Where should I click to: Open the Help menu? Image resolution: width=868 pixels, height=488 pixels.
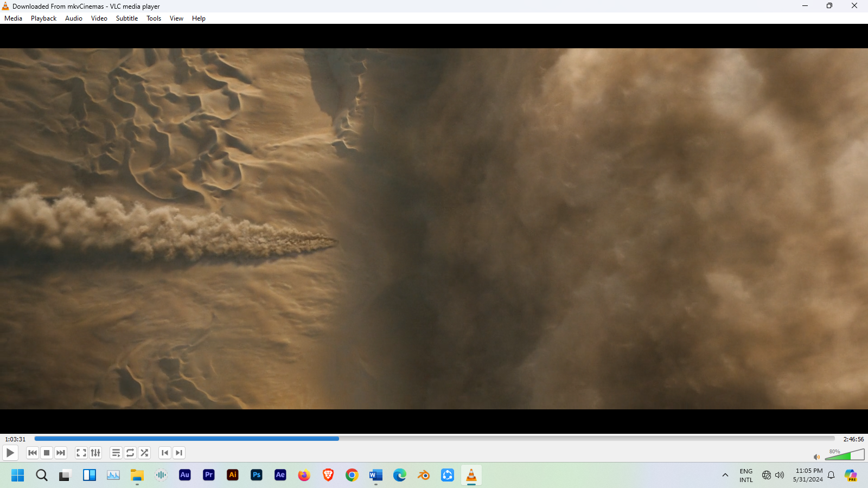point(199,18)
